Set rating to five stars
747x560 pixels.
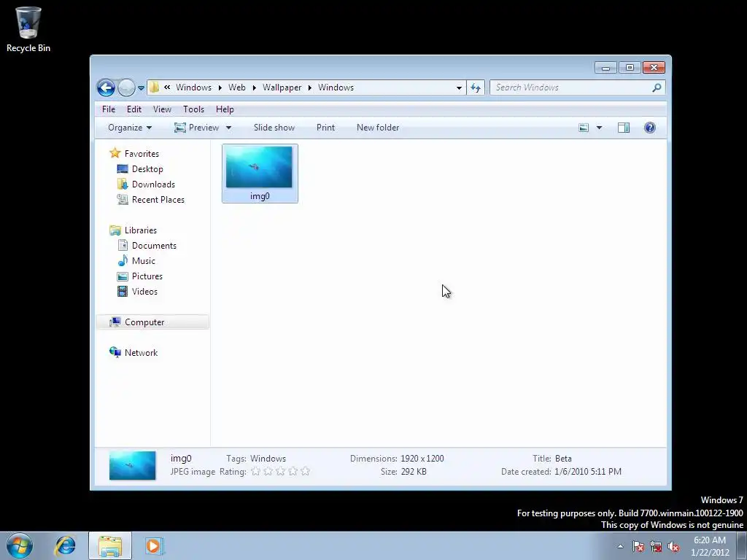(x=306, y=472)
